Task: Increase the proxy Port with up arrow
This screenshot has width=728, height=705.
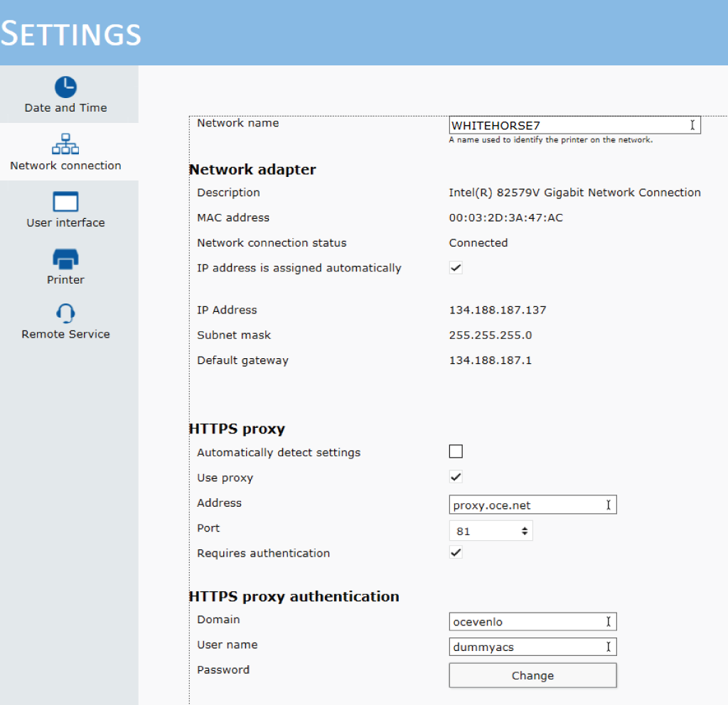Action: (x=525, y=528)
